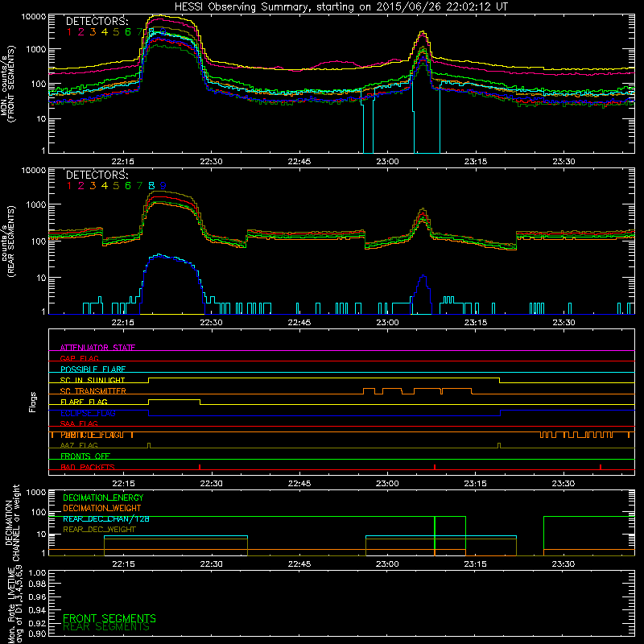The image size is (644, 644).
Task: Click the DECIMATION_WEIGHT legend label
Action: (x=102, y=508)
